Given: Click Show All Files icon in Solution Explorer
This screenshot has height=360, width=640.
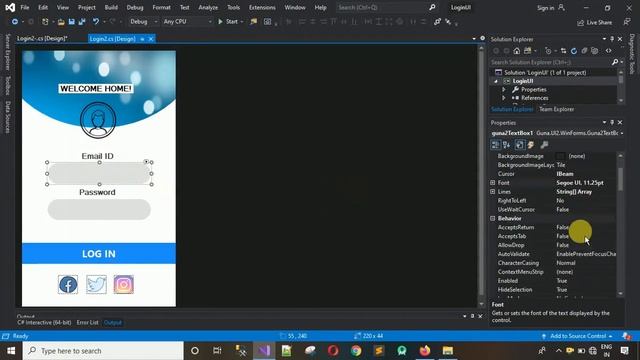Looking at the screenshot, I should pyautogui.click(x=595, y=51).
